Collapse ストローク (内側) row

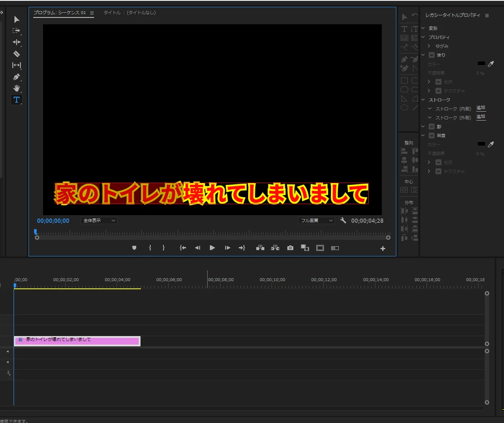[x=430, y=109]
